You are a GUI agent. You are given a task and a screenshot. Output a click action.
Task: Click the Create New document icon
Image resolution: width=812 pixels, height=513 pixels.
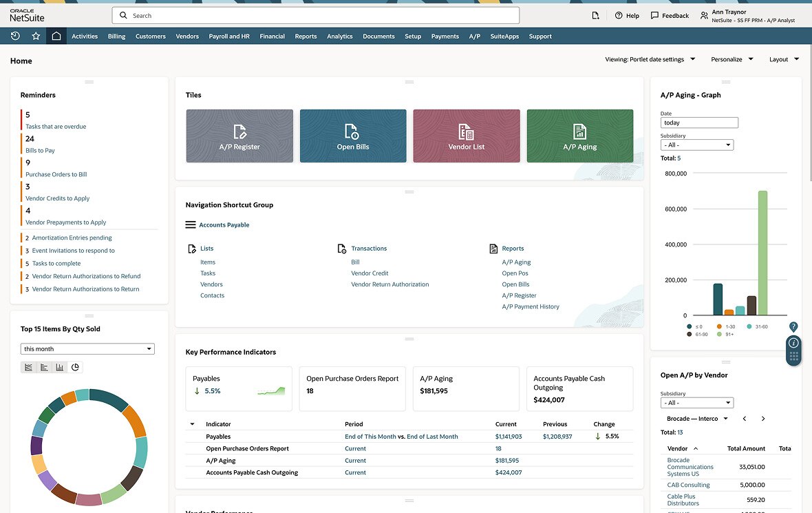pos(595,15)
